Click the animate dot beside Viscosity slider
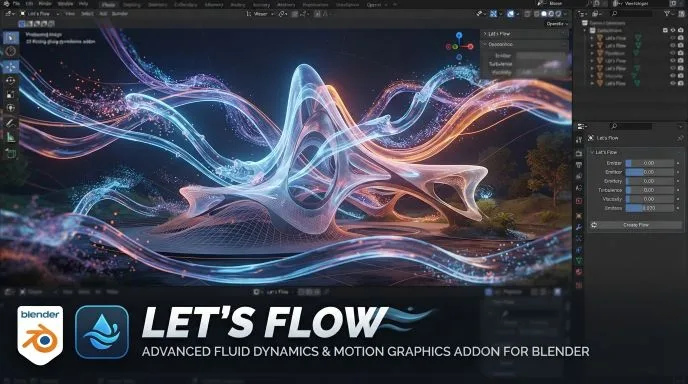Screen dimensions: 688x384 point(678,199)
